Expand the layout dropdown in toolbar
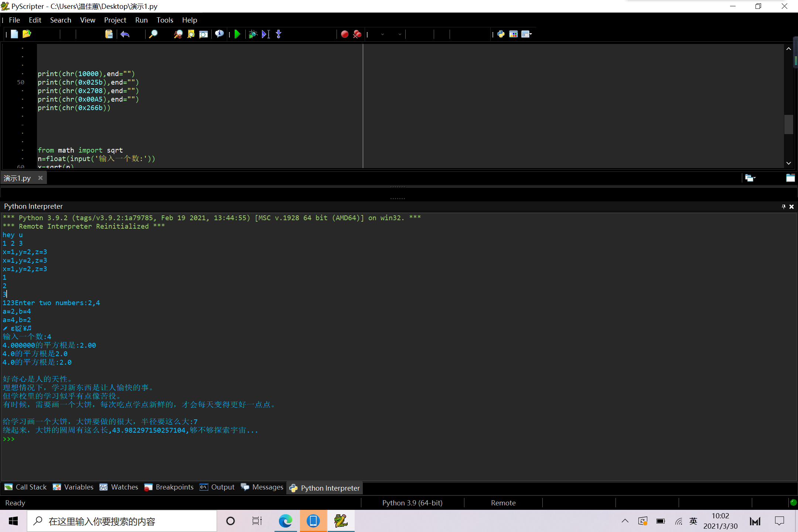The height and width of the screenshot is (532, 798). (531, 34)
